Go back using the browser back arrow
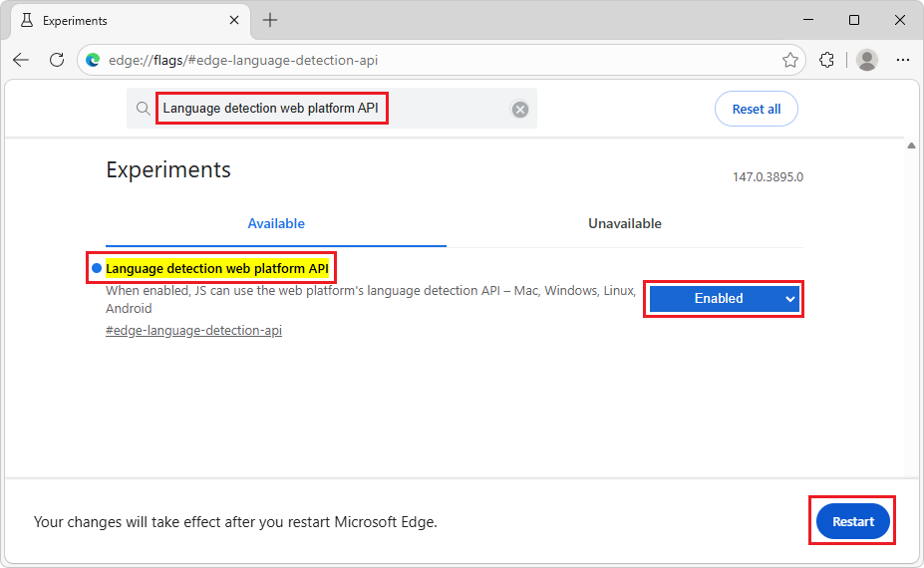Screen dimensions: 924x568 21,60
